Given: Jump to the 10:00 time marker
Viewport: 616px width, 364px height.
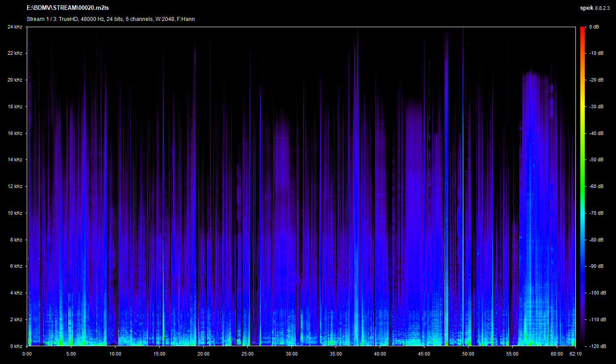Looking at the screenshot, I should point(115,354).
